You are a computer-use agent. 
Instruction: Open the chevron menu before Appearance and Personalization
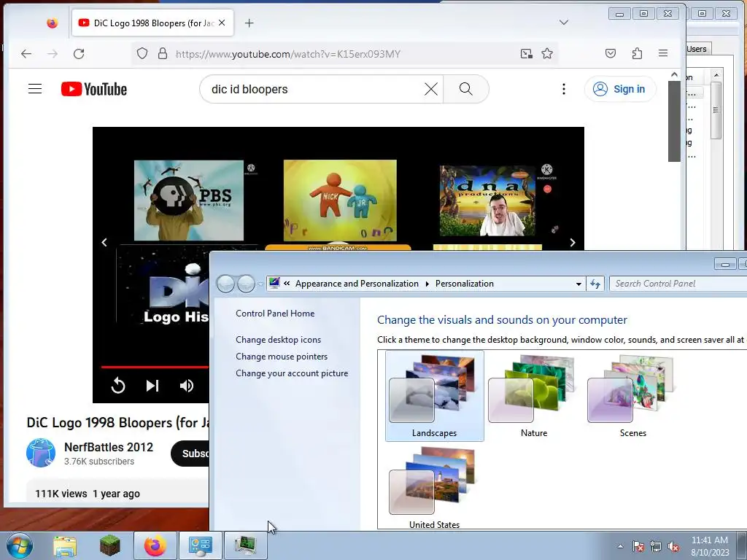287,284
